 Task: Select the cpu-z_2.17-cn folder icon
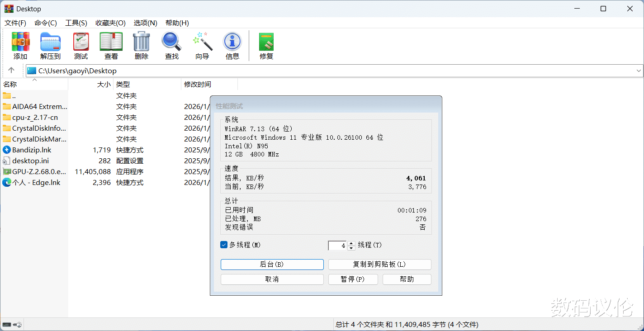[x=6, y=117]
